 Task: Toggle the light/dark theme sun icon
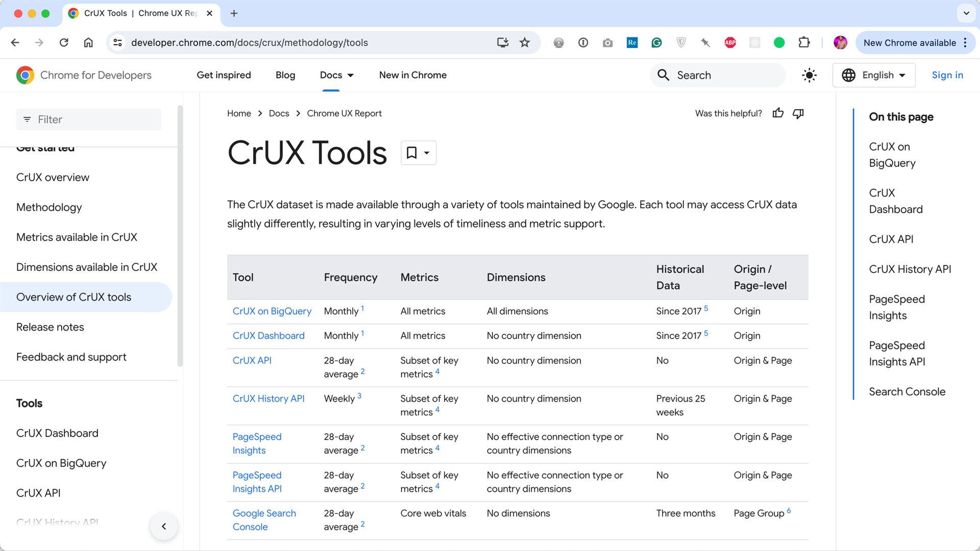point(809,76)
